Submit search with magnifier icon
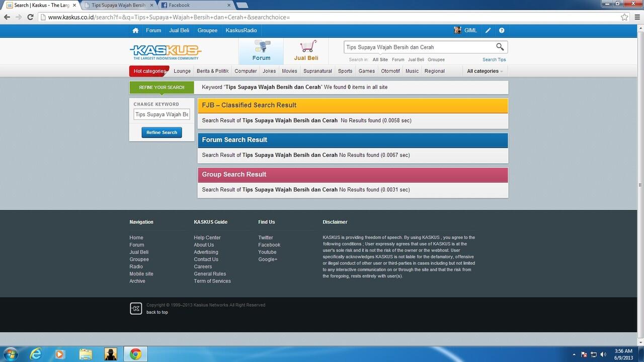 coord(500,47)
